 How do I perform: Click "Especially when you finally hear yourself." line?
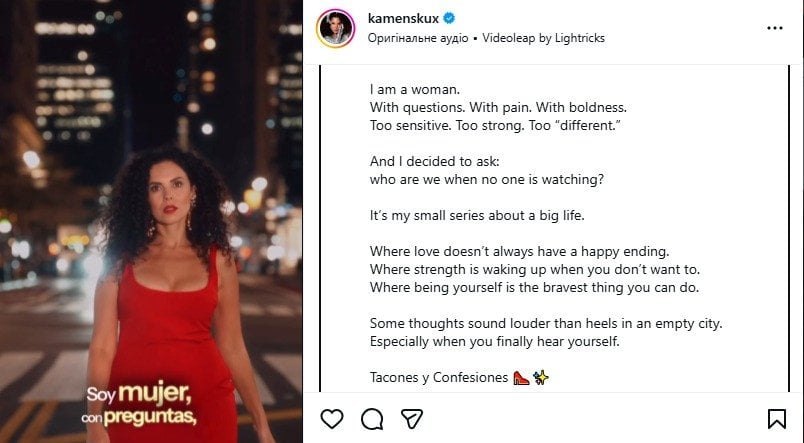click(495, 341)
